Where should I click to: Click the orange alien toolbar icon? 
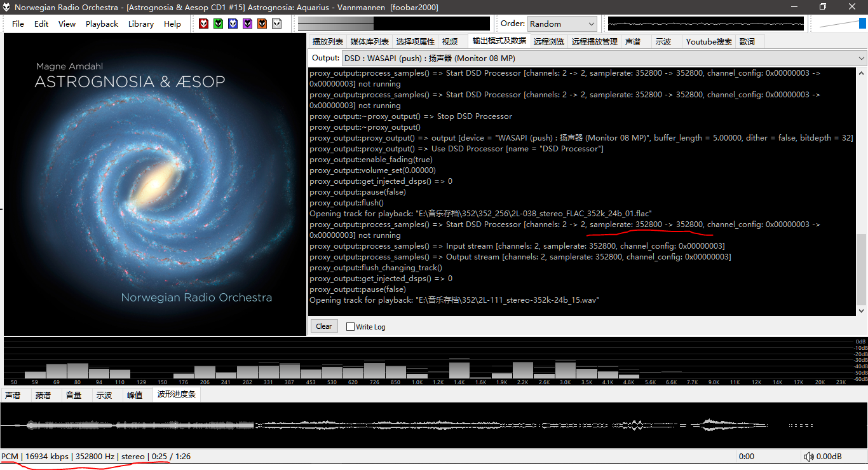coord(262,24)
